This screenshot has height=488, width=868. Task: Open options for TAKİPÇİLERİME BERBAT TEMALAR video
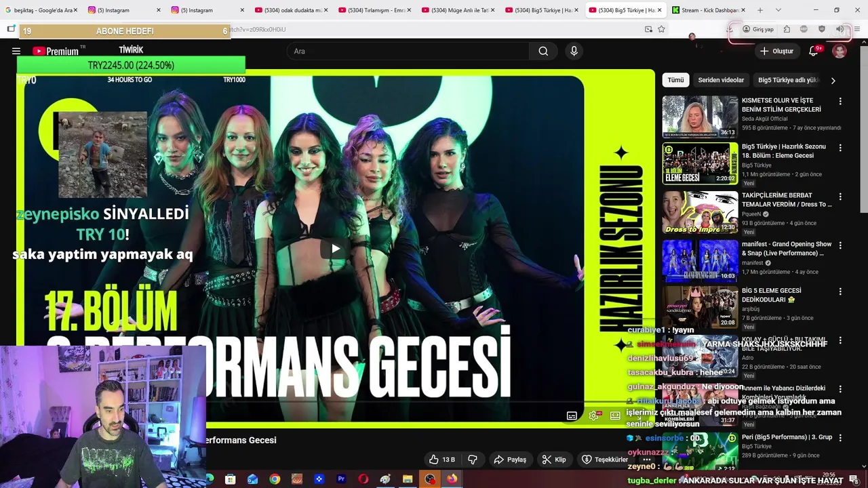tap(840, 197)
